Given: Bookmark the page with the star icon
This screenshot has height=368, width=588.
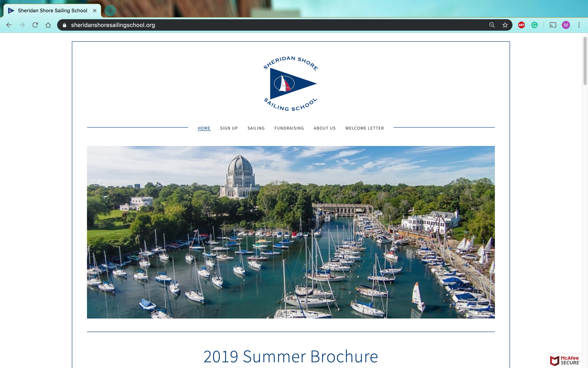Looking at the screenshot, I should 505,25.
